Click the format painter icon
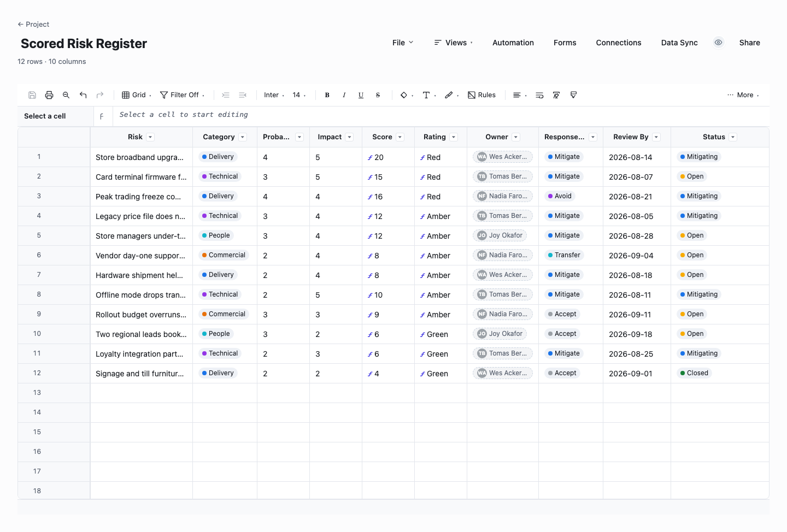This screenshot has width=787, height=532. (573, 95)
